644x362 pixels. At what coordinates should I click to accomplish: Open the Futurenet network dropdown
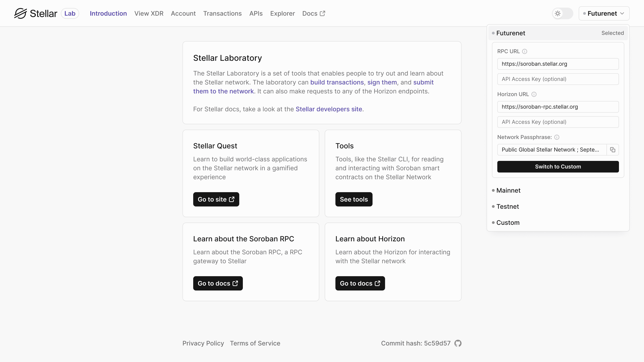click(604, 13)
